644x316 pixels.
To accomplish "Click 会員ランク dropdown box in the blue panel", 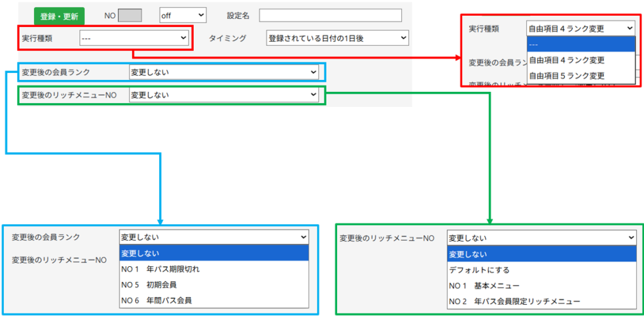I will click(214, 237).
